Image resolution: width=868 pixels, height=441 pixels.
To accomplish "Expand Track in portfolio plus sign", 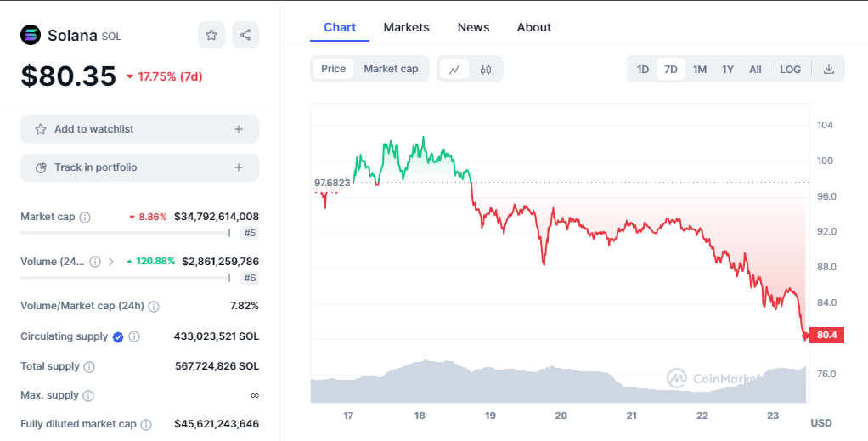I will [239, 167].
